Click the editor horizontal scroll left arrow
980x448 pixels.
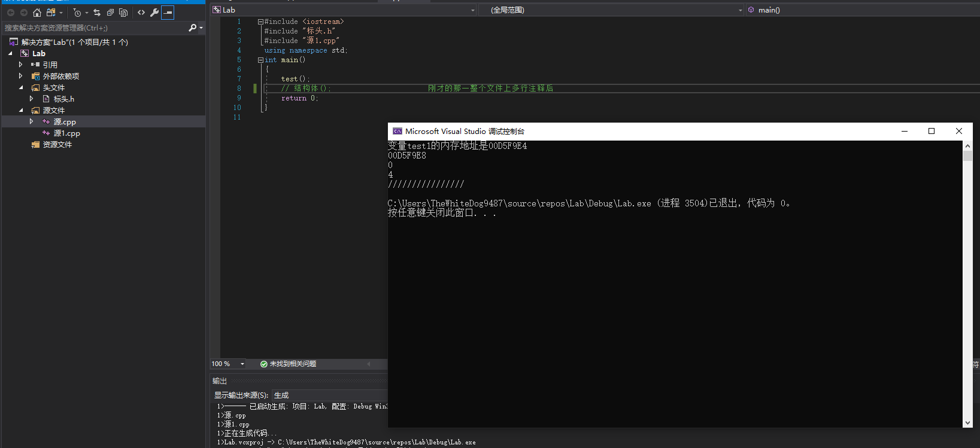(x=369, y=364)
